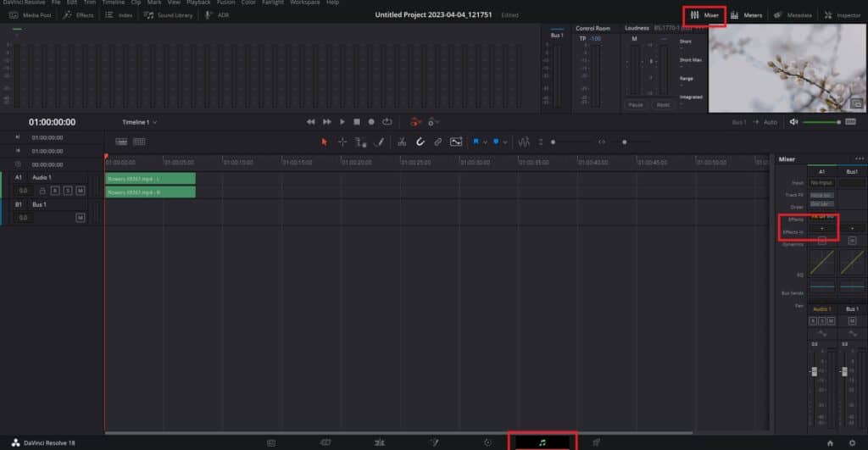Expand the viewer pop-out icon

coord(856,104)
